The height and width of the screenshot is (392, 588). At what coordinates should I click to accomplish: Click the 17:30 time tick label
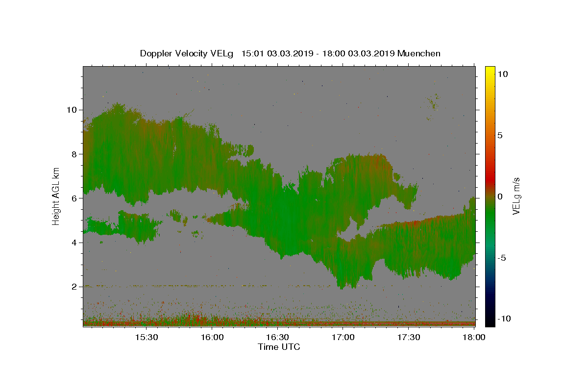[x=409, y=337]
